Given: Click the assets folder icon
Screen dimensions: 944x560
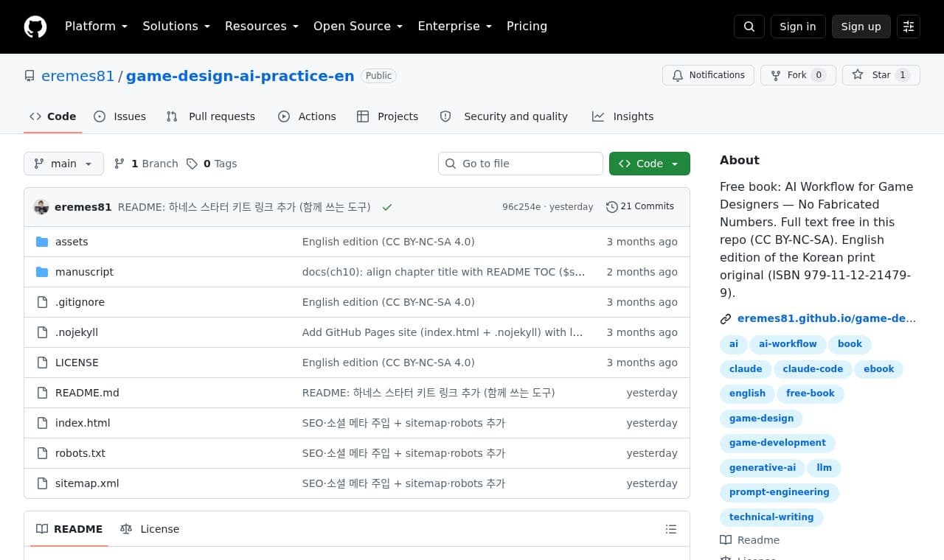Looking at the screenshot, I should coord(42,242).
